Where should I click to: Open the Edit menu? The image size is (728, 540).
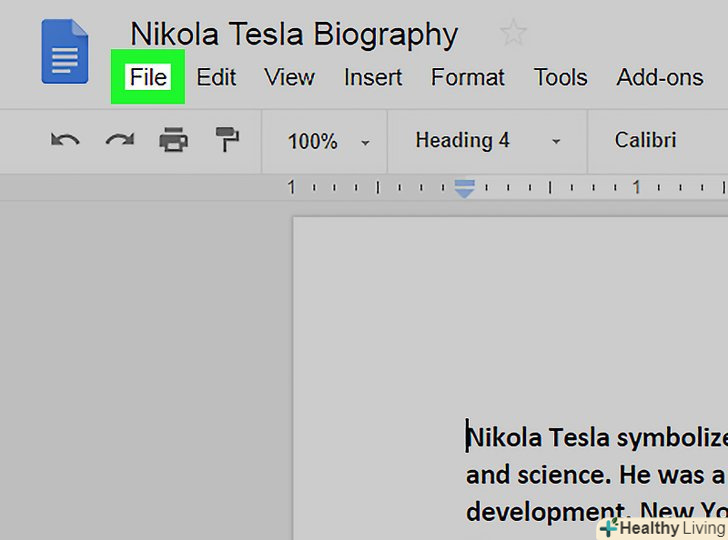pos(216,77)
